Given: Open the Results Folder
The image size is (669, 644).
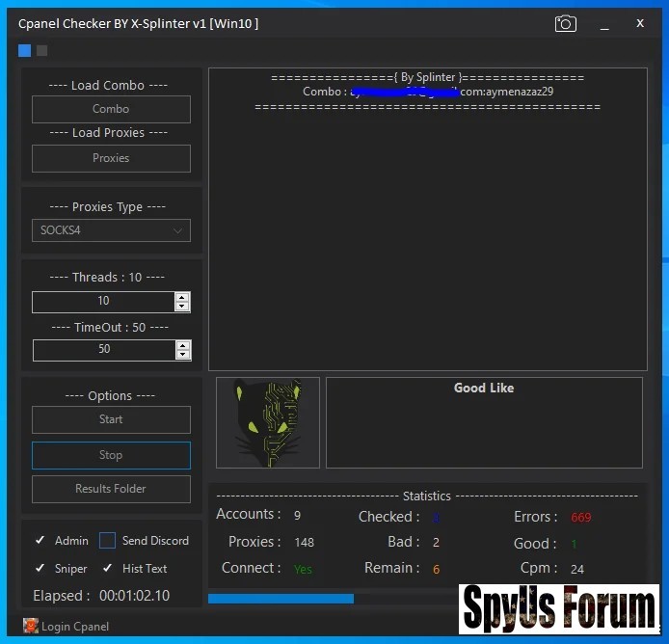Looking at the screenshot, I should [111, 489].
